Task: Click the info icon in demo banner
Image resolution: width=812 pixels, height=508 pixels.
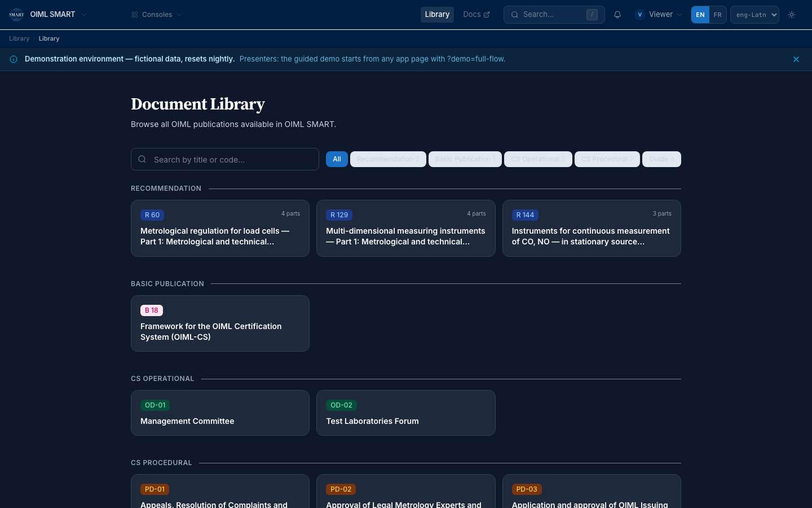Action: pyautogui.click(x=14, y=59)
